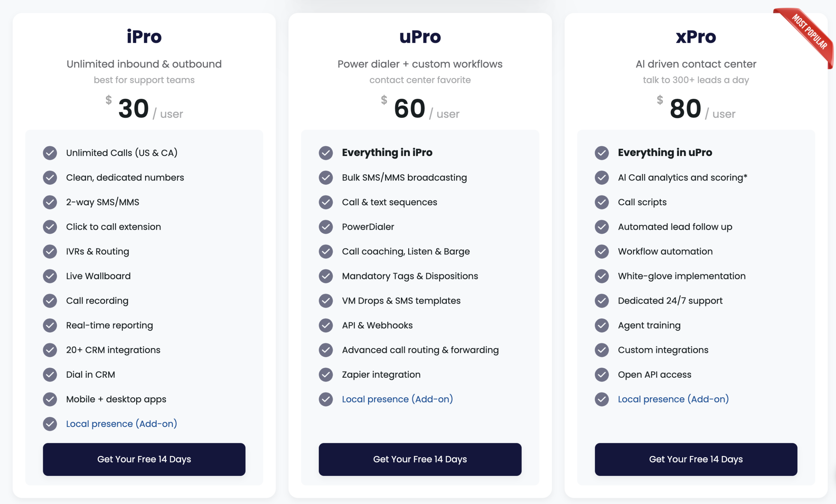The width and height of the screenshot is (836, 504).
Task: Click the checkmark icon next to Call recording
Action: [50, 301]
